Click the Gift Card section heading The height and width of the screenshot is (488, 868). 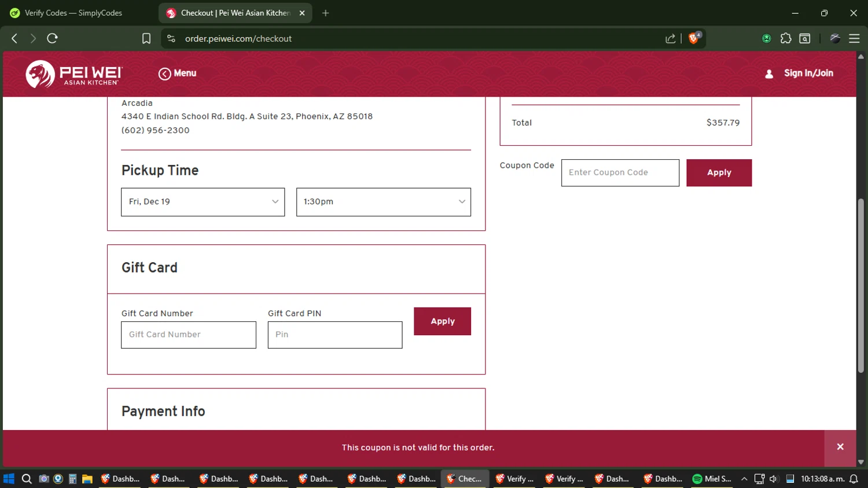[x=149, y=267]
